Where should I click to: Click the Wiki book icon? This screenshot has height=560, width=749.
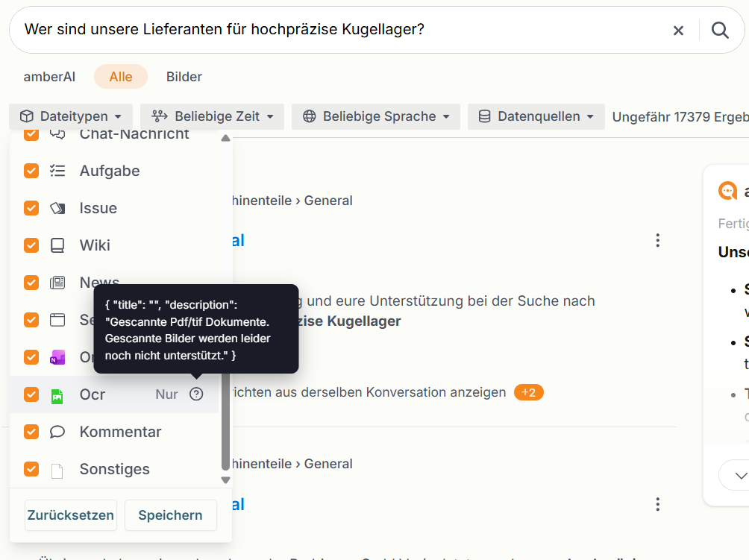pos(57,245)
